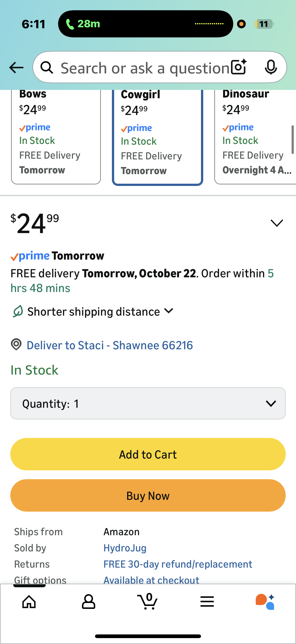Screen dimensions: 296x644
Task: Open the Home tab in bottom navigation
Action: click(28, 602)
